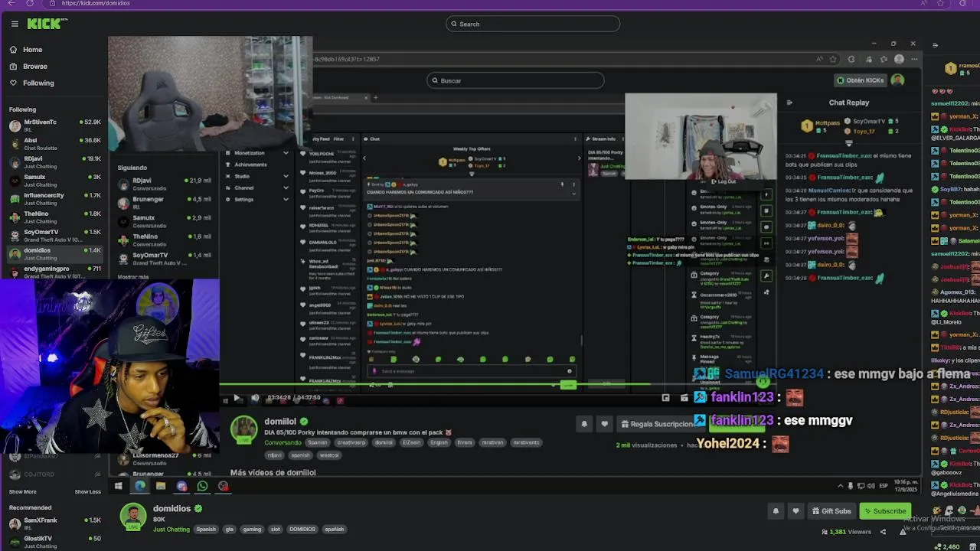Open influencercity channel in sidebar
Screen dimensions: 980x551
pyautogui.click(x=54, y=198)
